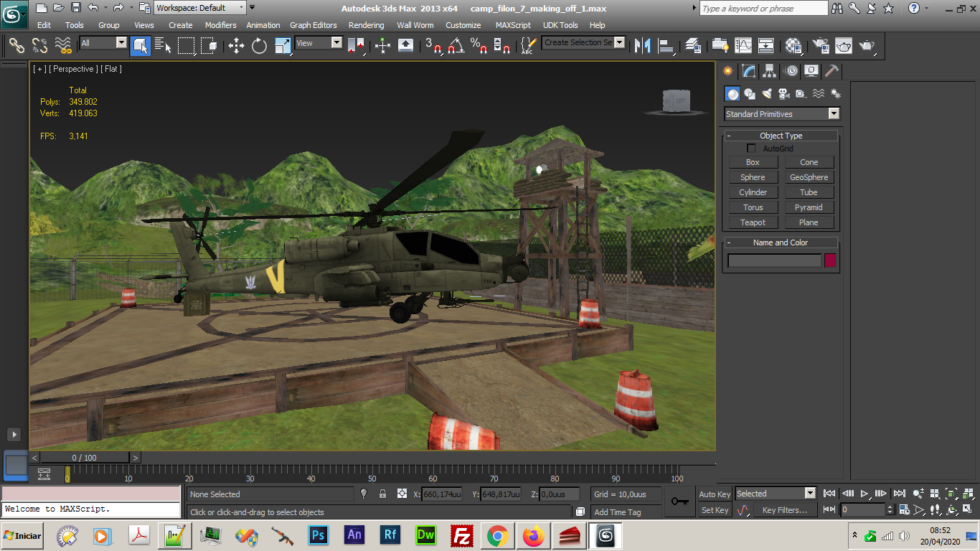Switch to the Hierarchy panel tab
The image size is (980, 551).
tap(770, 71)
